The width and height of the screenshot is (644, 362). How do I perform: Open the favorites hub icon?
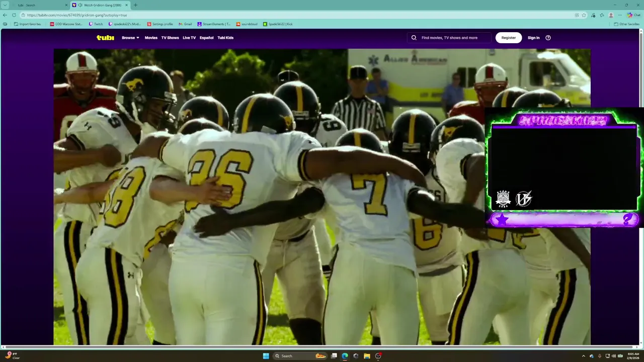tap(602, 15)
